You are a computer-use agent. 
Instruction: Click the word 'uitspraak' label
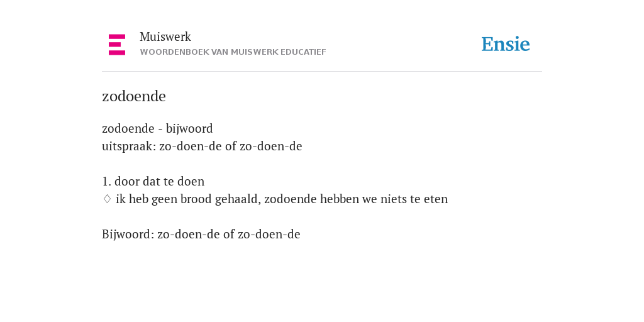click(129, 146)
